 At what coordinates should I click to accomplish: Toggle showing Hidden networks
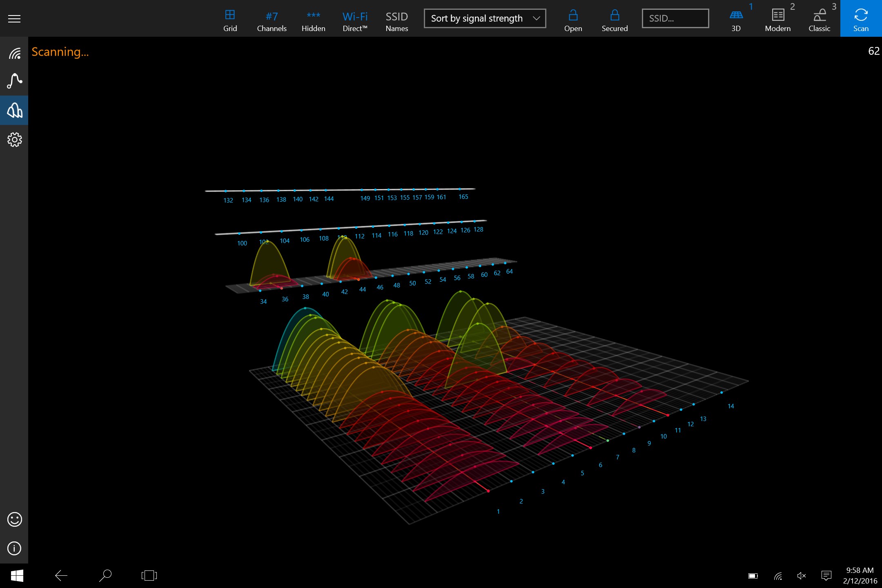pos(313,20)
